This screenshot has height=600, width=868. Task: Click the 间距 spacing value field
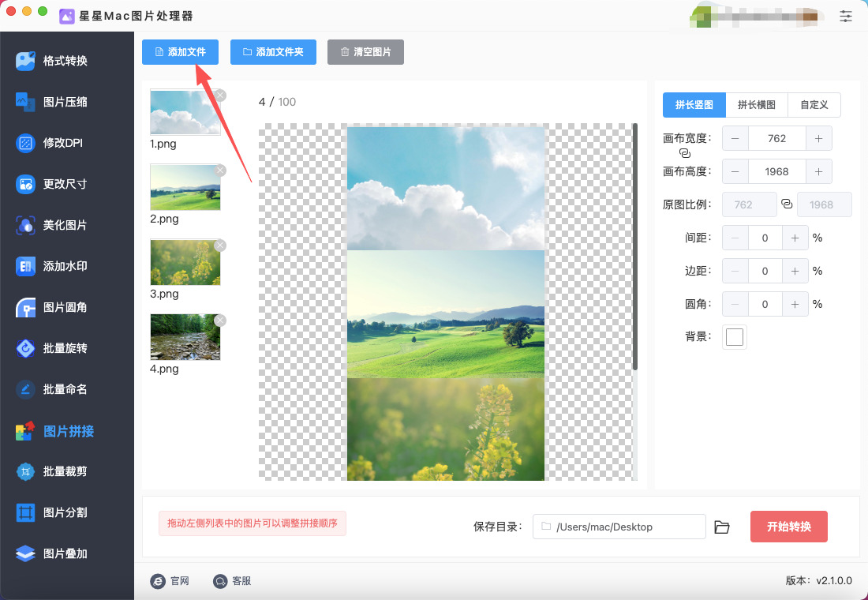765,238
